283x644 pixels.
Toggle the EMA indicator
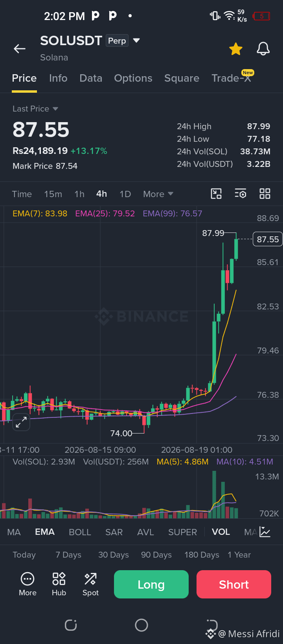pos(45,532)
